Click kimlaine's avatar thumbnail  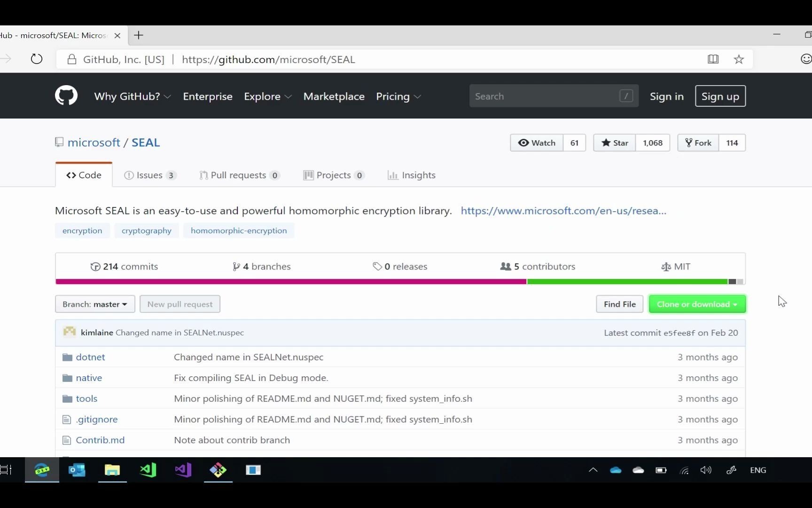pyautogui.click(x=70, y=332)
